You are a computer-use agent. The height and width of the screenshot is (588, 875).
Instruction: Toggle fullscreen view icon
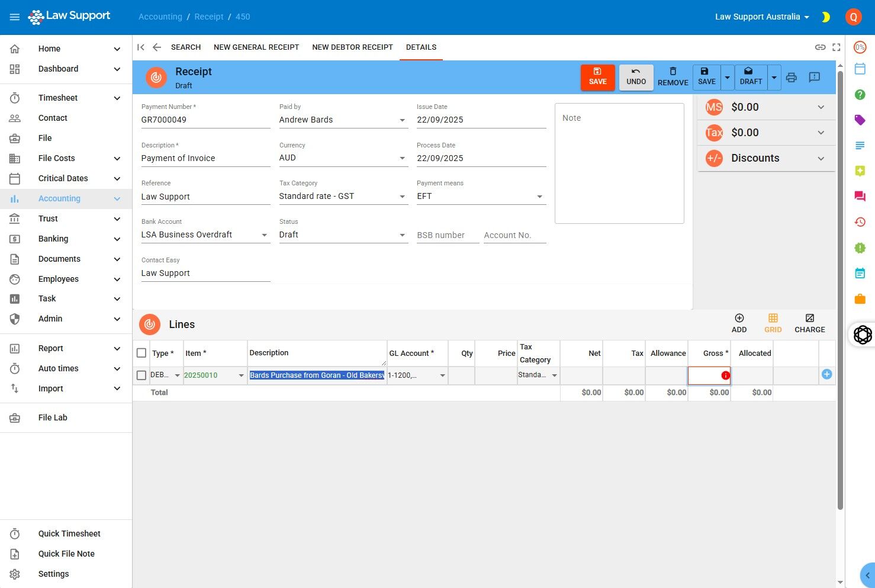[837, 47]
